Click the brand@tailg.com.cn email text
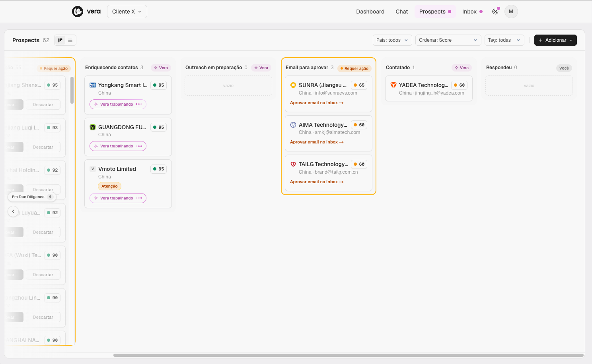The width and height of the screenshot is (592, 364). click(336, 172)
